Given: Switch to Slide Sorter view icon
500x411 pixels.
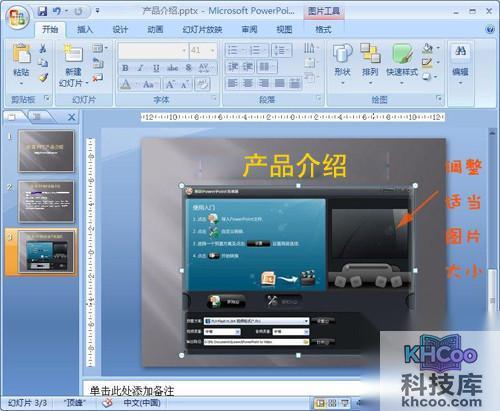Looking at the screenshot, I should 332,404.
